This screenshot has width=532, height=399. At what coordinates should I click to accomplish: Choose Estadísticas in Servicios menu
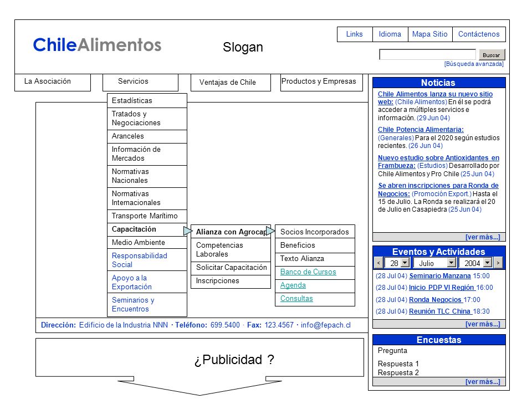pyautogui.click(x=147, y=101)
